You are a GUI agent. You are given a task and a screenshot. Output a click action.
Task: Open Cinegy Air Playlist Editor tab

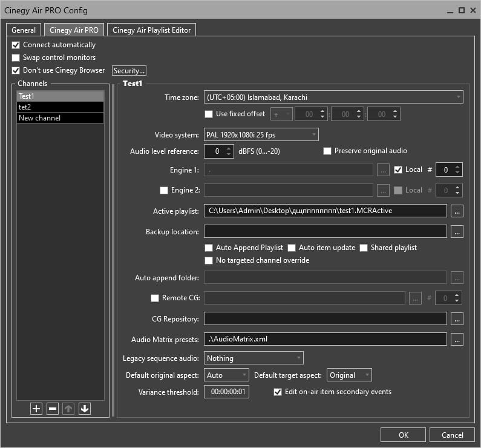tap(151, 30)
